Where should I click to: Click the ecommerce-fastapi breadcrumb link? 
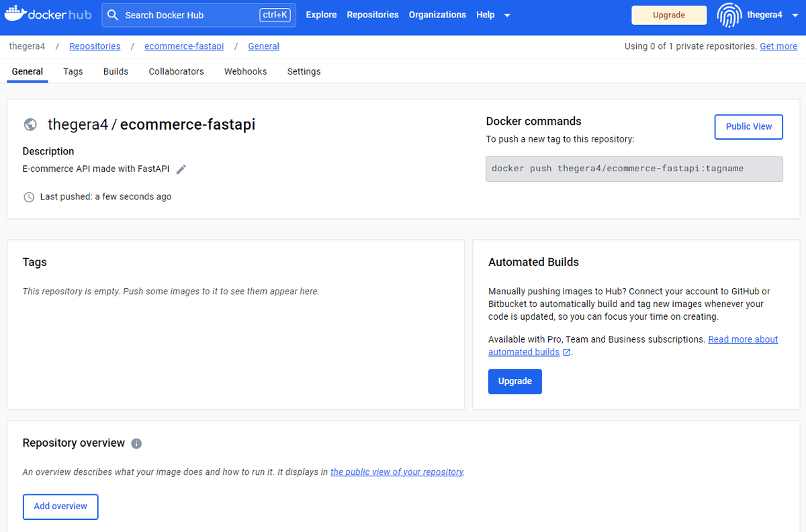click(x=184, y=46)
